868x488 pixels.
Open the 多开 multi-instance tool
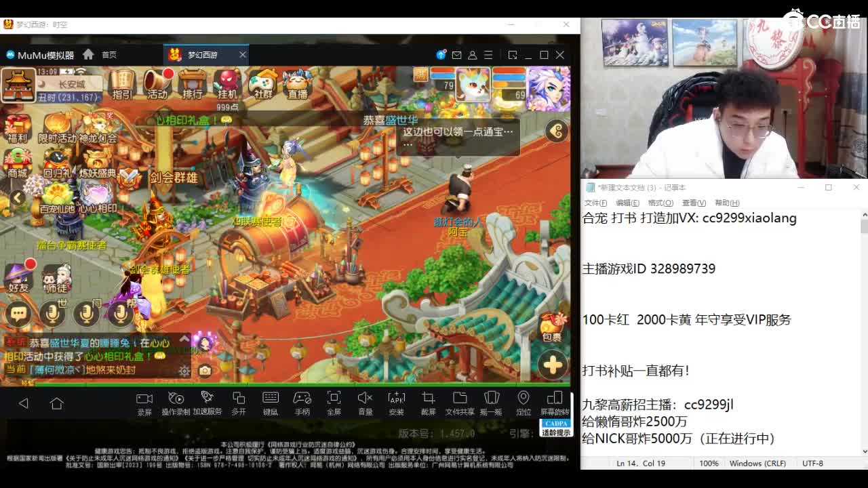click(239, 403)
